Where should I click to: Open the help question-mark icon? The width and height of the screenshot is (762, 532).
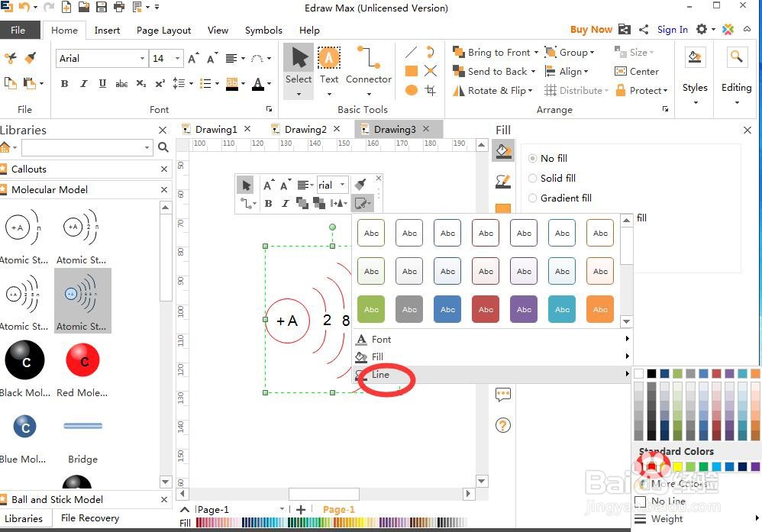tap(503, 426)
